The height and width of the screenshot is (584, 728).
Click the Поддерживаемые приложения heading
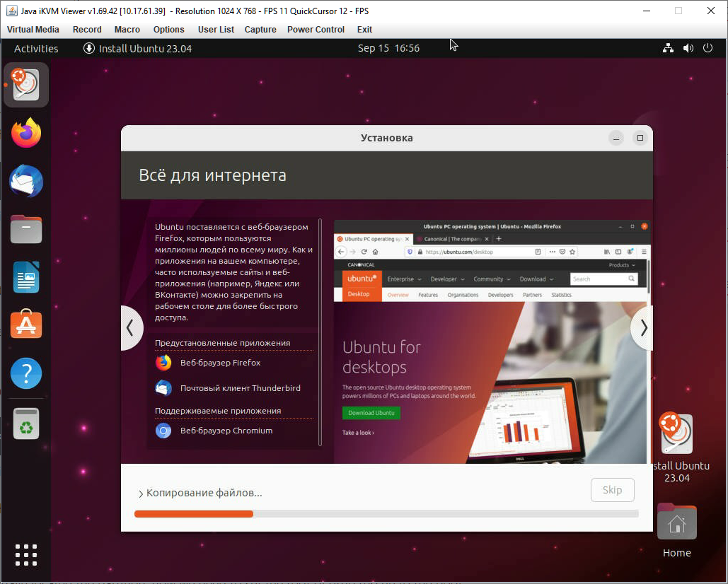pyautogui.click(x=218, y=411)
